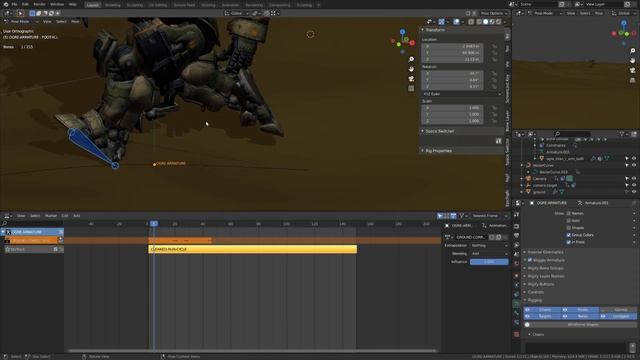Open the Blending Add dropdown
640x360 pixels.
pyautogui.click(x=489, y=253)
